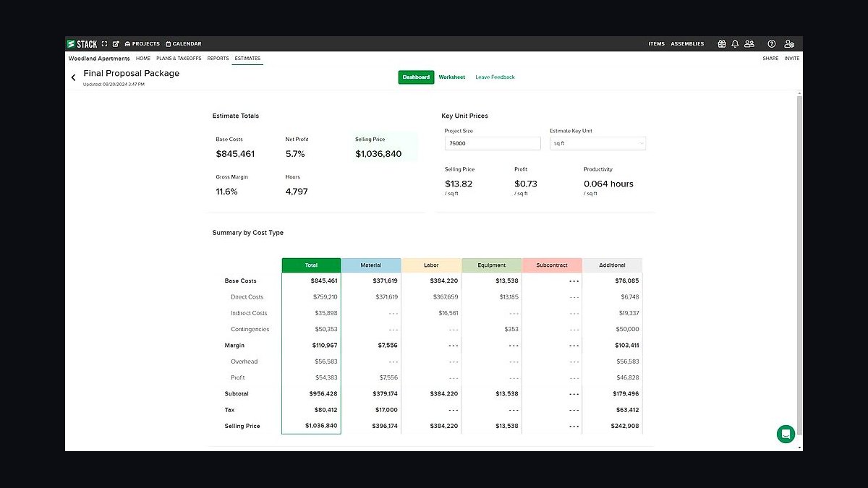Open the notifications bell
The image size is (868, 488).
click(735, 44)
